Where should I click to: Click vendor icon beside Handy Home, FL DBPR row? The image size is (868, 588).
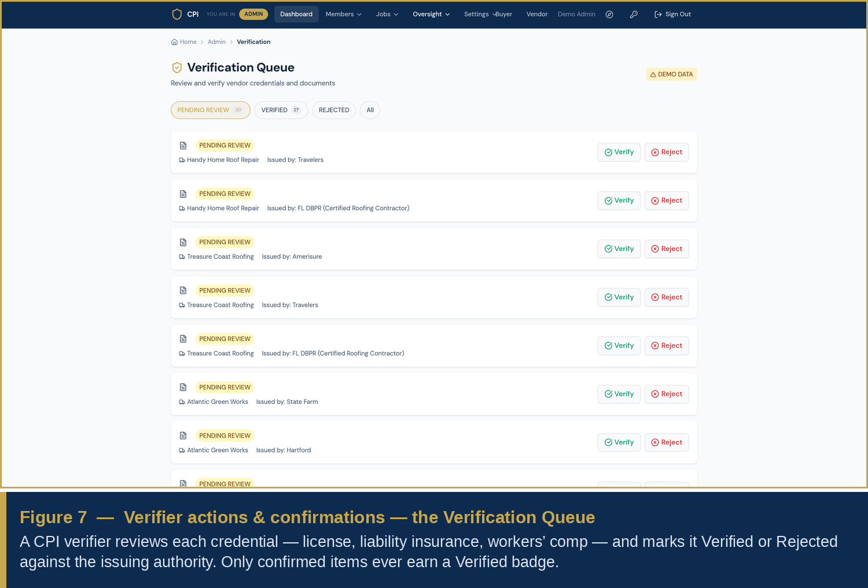[182, 208]
